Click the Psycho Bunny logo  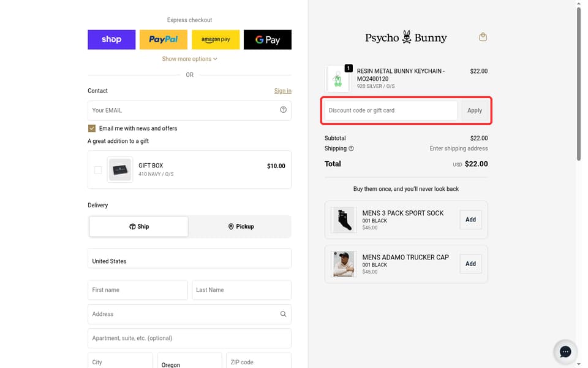(406, 37)
